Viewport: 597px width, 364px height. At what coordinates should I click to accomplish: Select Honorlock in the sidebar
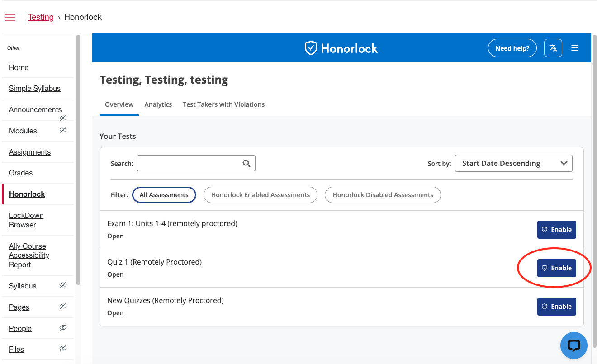(27, 194)
